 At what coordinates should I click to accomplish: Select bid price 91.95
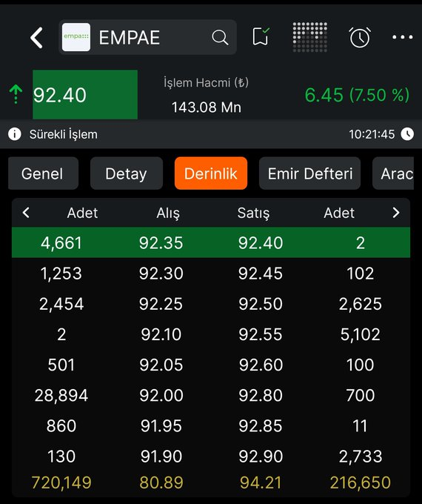[161, 426]
